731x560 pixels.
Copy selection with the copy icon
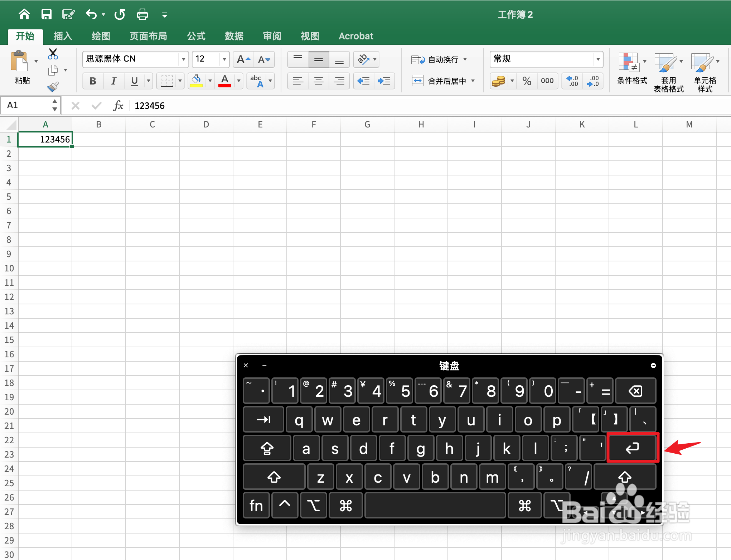tap(53, 70)
